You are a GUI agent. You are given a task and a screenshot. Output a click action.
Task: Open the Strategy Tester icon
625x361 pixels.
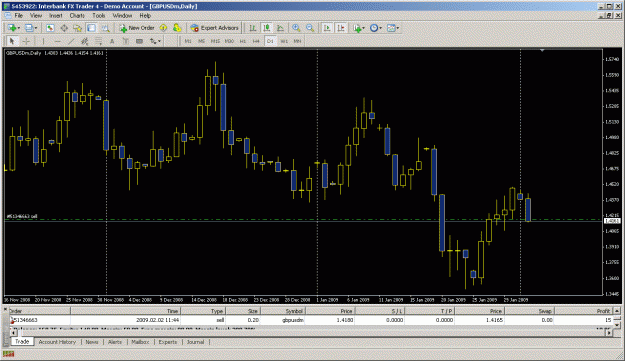105,28
